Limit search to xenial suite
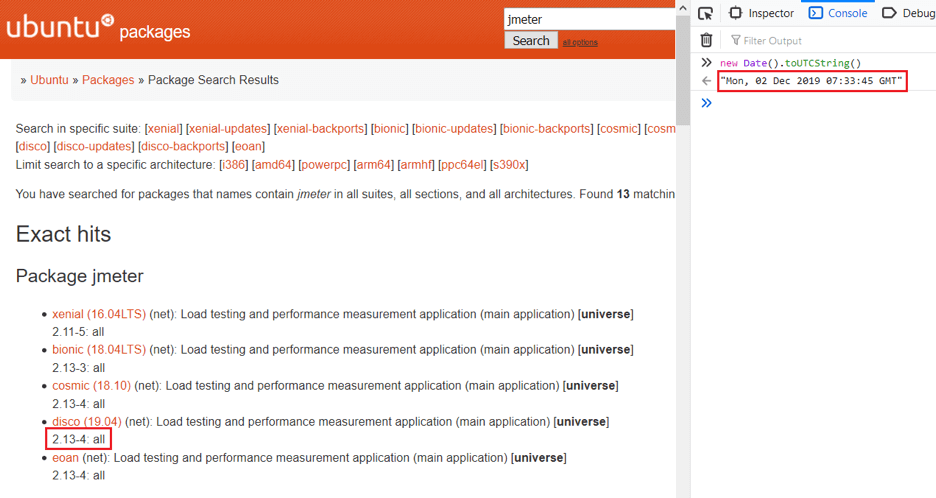This screenshot has height=498, width=936. (163, 129)
